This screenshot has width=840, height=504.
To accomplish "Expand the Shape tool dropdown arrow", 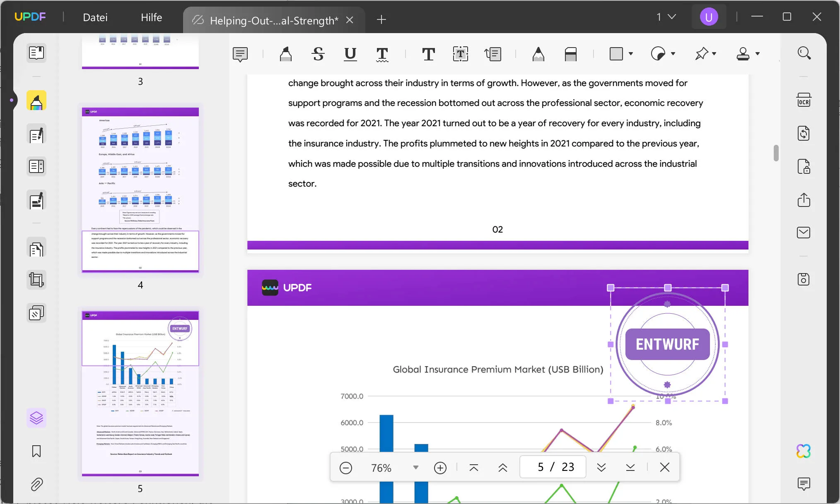I will (631, 54).
